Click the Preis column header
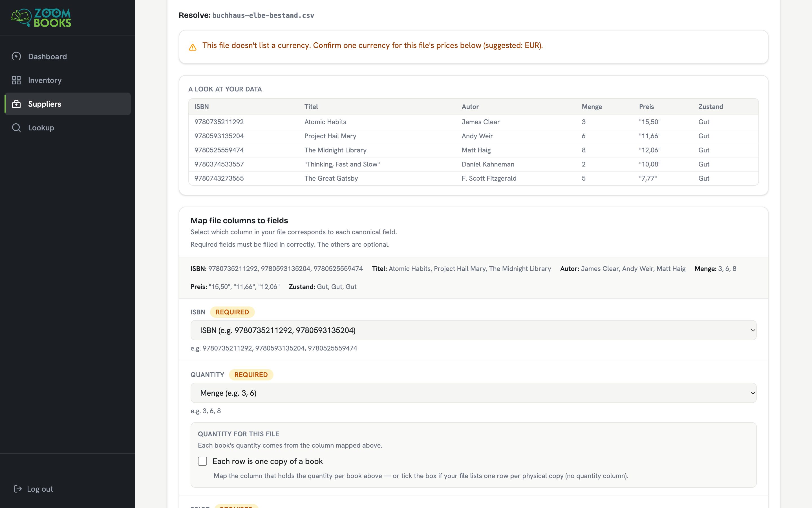 646,107
